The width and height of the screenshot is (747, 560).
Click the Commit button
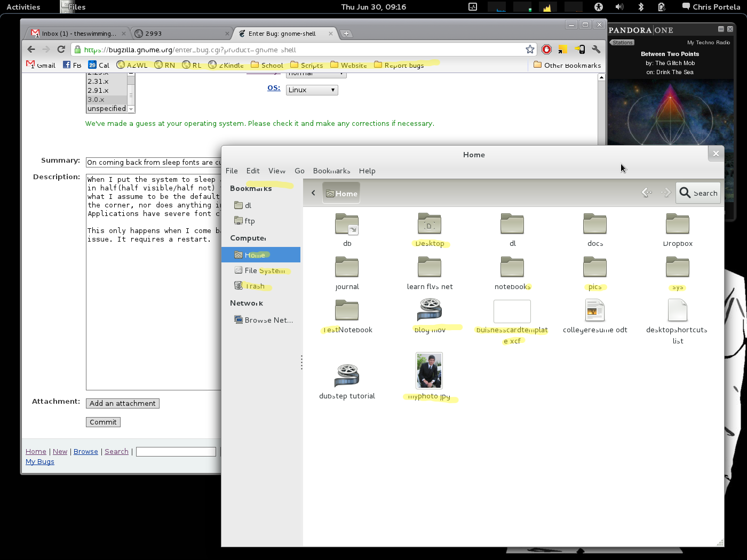(x=103, y=422)
